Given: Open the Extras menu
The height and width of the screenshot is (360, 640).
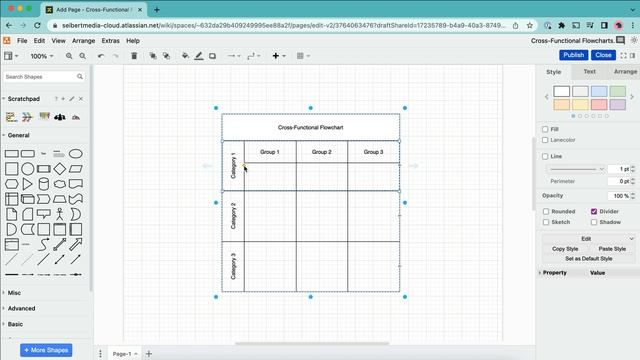Looking at the screenshot, I should point(110,41).
